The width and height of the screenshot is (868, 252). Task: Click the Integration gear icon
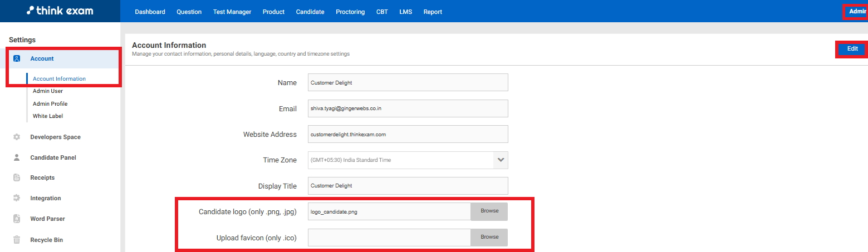[x=17, y=198]
